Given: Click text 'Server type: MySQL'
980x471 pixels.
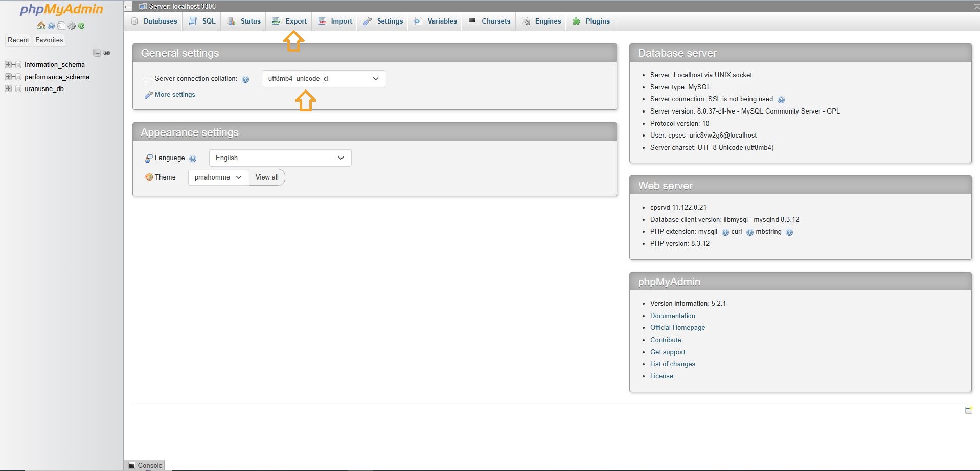Looking at the screenshot, I should point(680,87).
